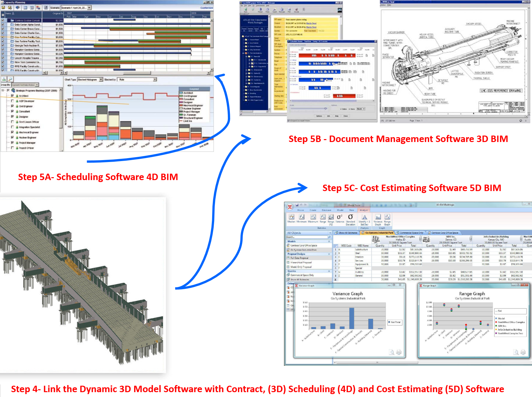Click first Marzio Nessi link in Created row

(x=311, y=24)
